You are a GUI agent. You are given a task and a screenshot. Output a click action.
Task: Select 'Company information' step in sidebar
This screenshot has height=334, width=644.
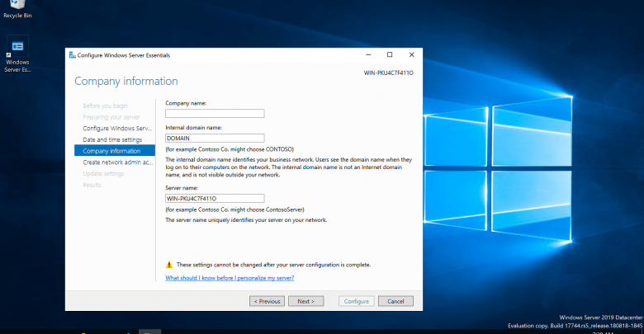tap(115, 151)
